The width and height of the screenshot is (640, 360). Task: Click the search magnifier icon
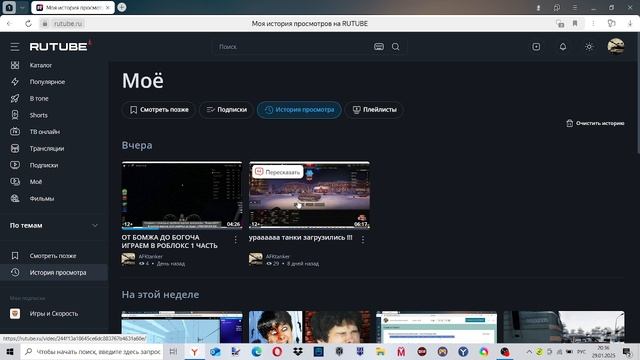pos(396,47)
